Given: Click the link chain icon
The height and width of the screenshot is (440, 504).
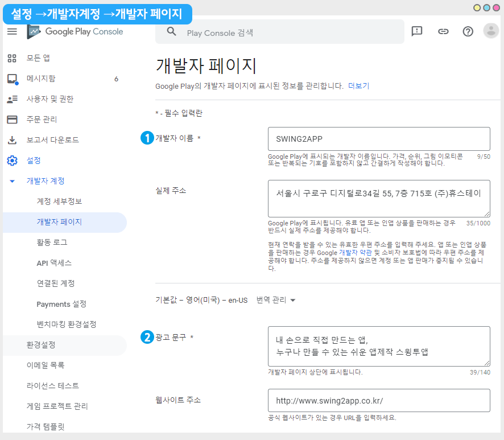Looking at the screenshot, I should [x=443, y=31].
